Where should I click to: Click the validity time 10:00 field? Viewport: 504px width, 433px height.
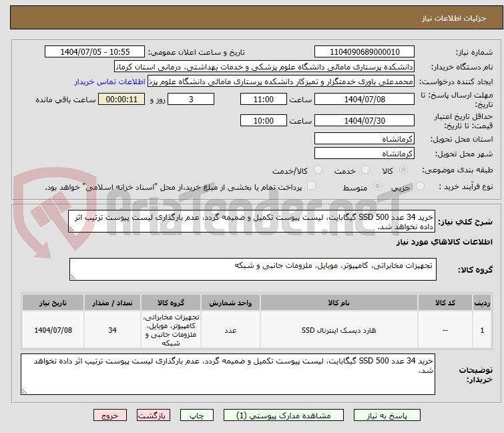point(264,121)
